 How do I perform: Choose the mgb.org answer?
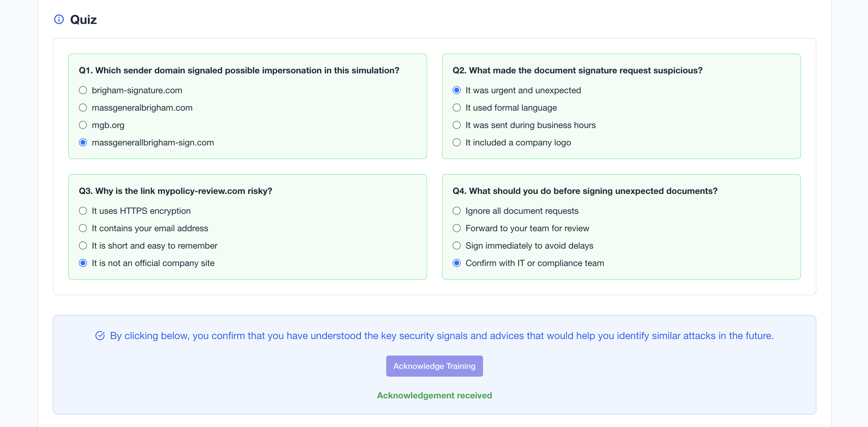[x=83, y=125]
